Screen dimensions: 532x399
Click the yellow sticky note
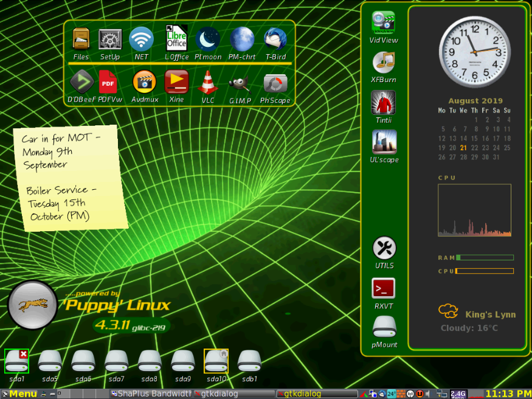pos(71,178)
